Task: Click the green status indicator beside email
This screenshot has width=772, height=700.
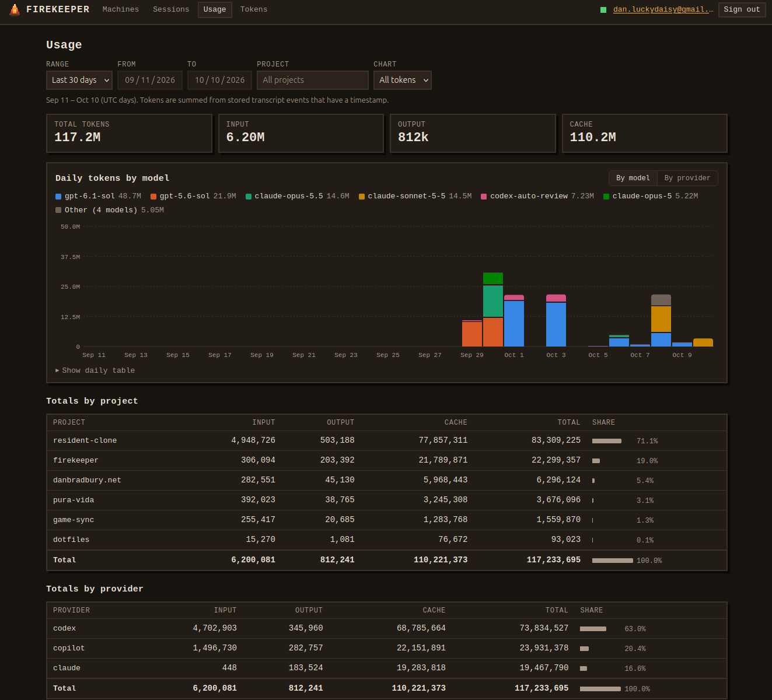Action: click(x=603, y=10)
